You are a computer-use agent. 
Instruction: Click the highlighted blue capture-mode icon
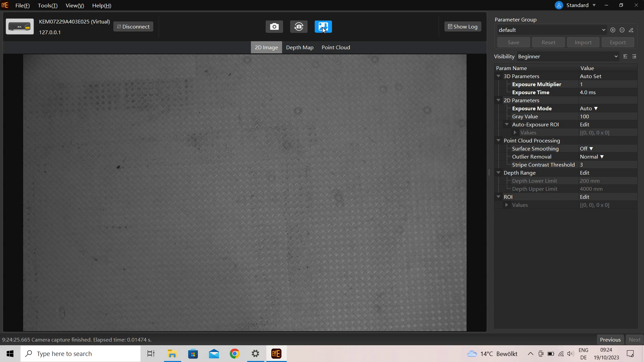click(323, 27)
